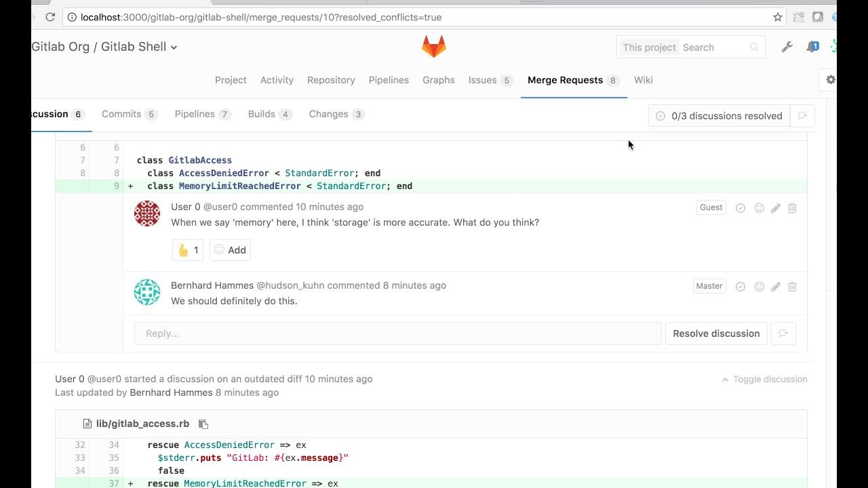Click the Resolve discussion button
Viewport: 868px width, 488px height.
click(x=716, y=333)
